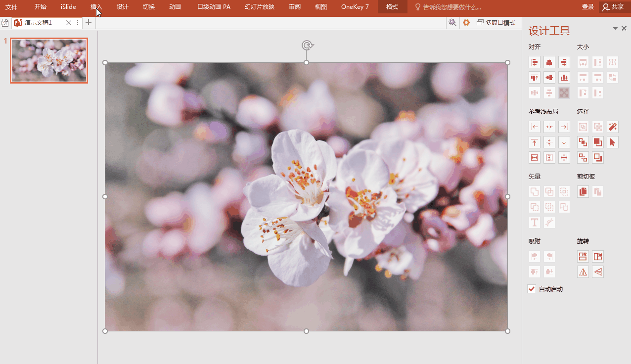Viewport: 631px width, 364px height.
Task: Open the 设计 ribbon tab
Action: pyautogui.click(x=123, y=7)
